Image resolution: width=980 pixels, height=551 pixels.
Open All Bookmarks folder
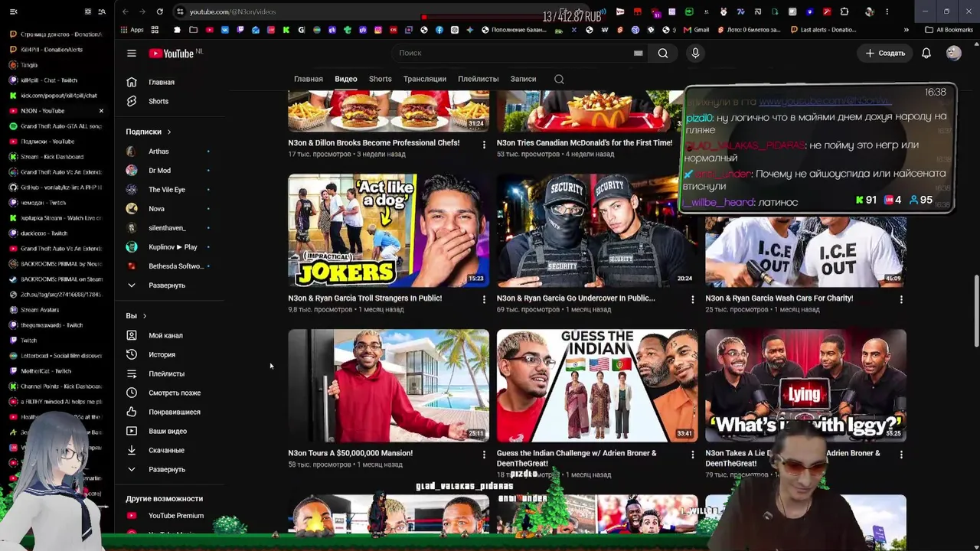coord(949,30)
